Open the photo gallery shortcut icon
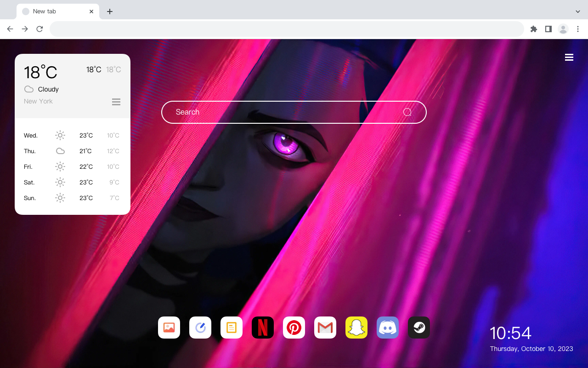Screen dimensions: 588x368 [x=169, y=328]
